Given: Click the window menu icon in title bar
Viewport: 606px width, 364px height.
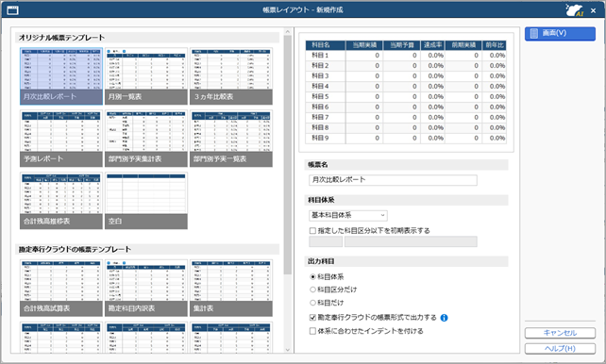Looking at the screenshot, I should (13, 10).
